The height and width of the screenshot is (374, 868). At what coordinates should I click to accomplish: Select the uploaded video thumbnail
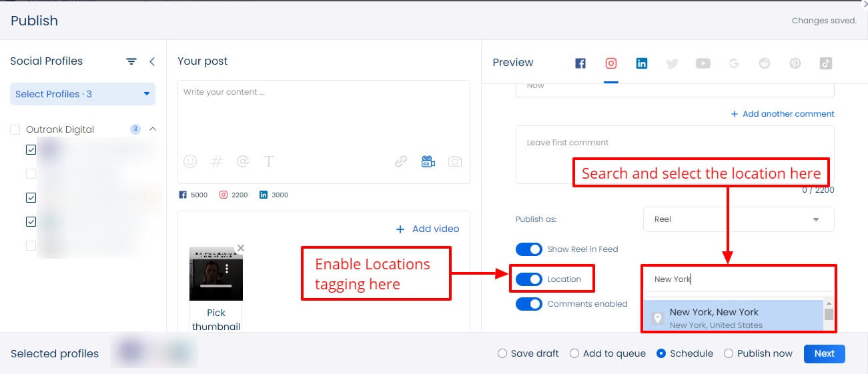pyautogui.click(x=215, y=274)
